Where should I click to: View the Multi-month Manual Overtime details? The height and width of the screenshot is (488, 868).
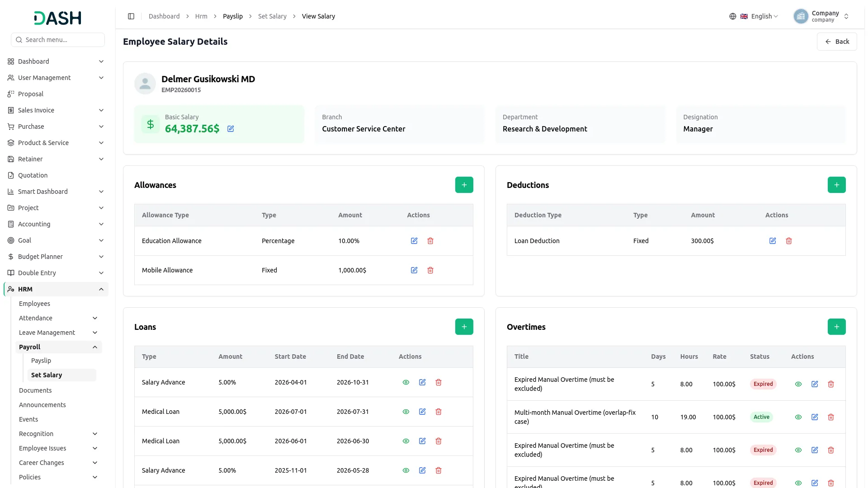click(x=798, y=417)
